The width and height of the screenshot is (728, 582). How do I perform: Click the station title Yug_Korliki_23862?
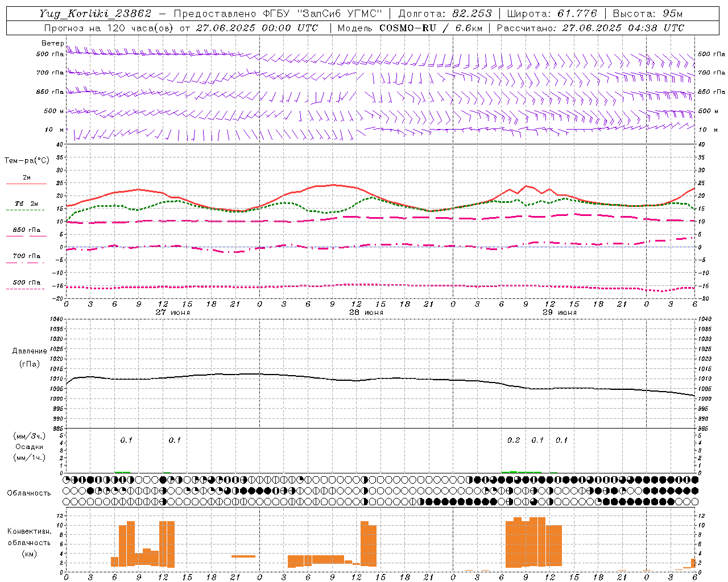96,14
